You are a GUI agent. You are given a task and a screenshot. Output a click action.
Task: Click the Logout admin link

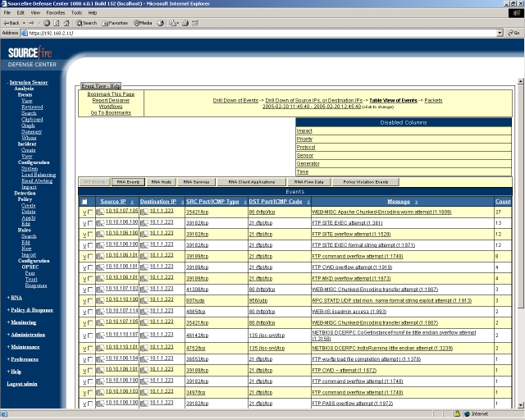point(22,384)
